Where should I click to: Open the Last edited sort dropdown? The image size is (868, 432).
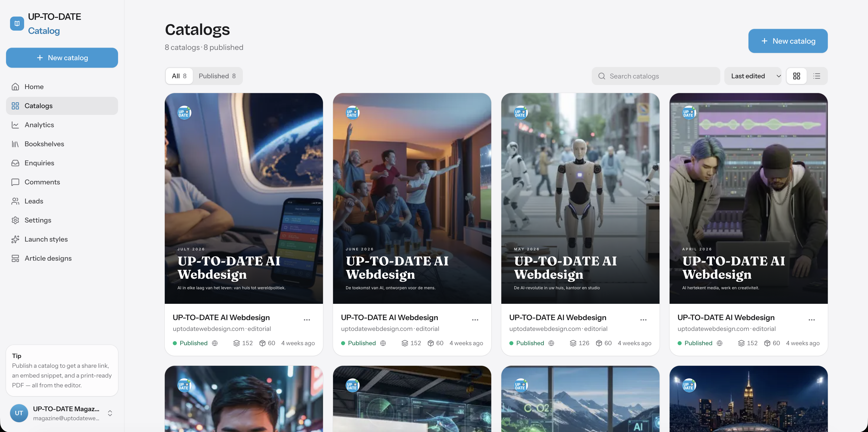click(x=753, y=76)
